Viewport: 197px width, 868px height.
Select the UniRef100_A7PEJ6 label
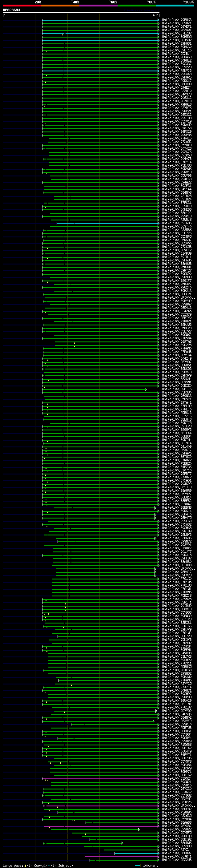point(177,410)
